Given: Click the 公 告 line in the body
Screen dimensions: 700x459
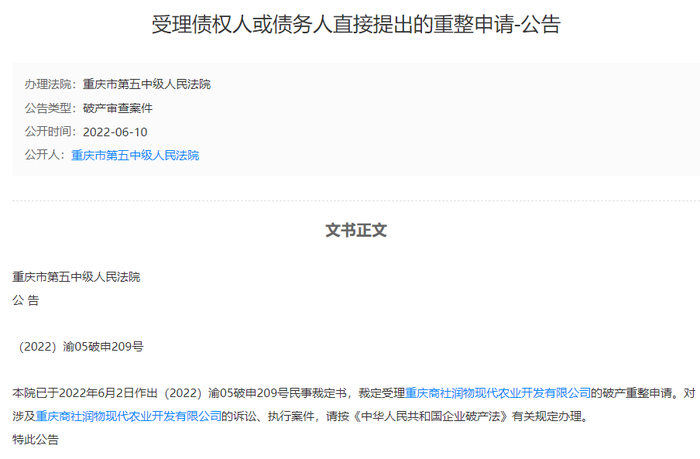Looking at the screenshot, I should click(x=26, y=300).
